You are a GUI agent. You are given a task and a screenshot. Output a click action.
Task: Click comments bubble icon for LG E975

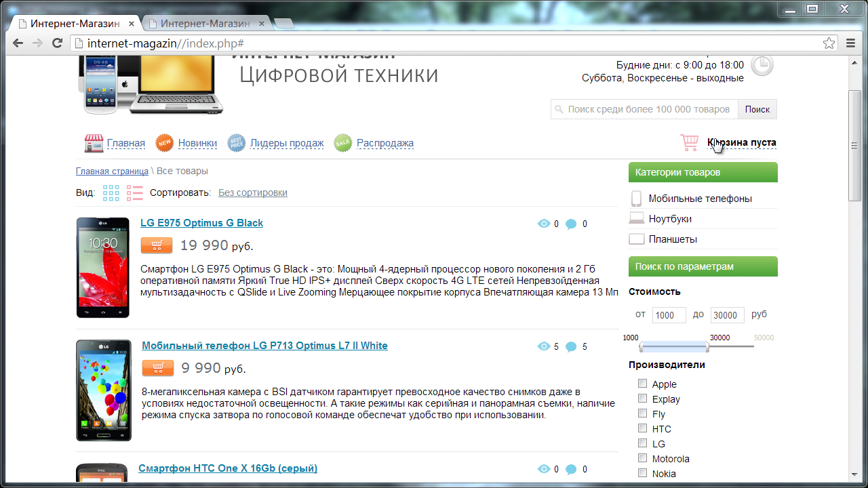571,224
